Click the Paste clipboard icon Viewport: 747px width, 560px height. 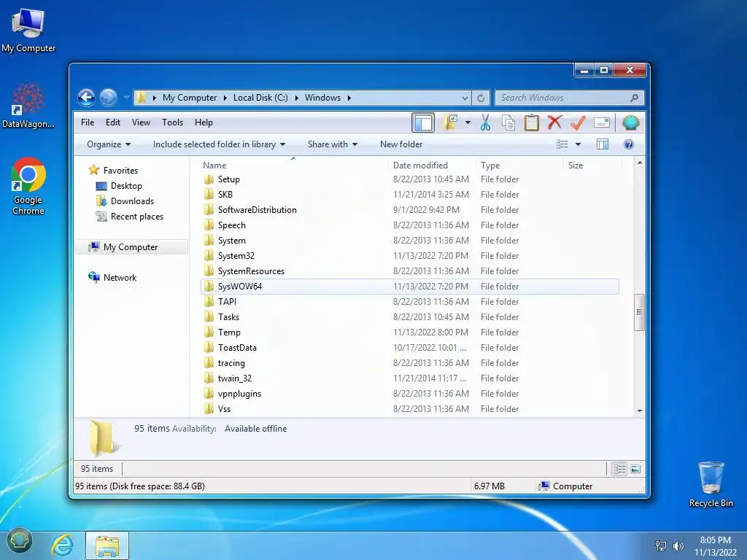531,122
